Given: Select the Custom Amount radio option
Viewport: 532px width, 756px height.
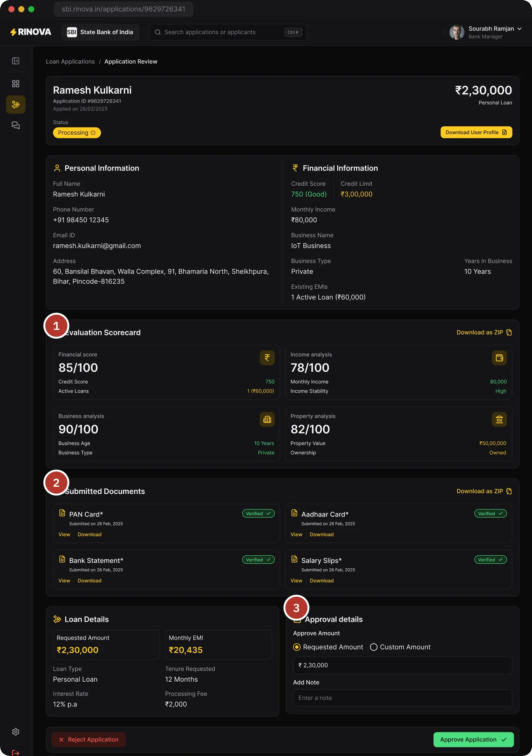Looking at the screenshot, I should tap(374, 647).
